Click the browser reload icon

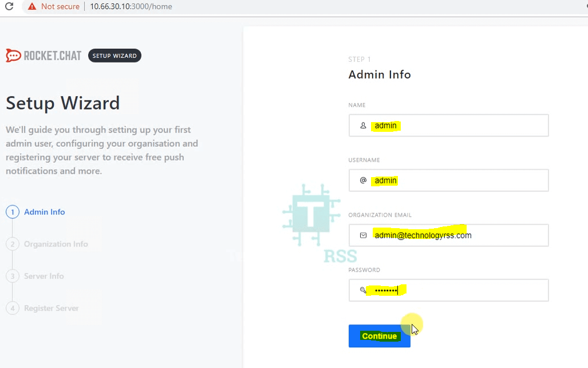(9, 6)
